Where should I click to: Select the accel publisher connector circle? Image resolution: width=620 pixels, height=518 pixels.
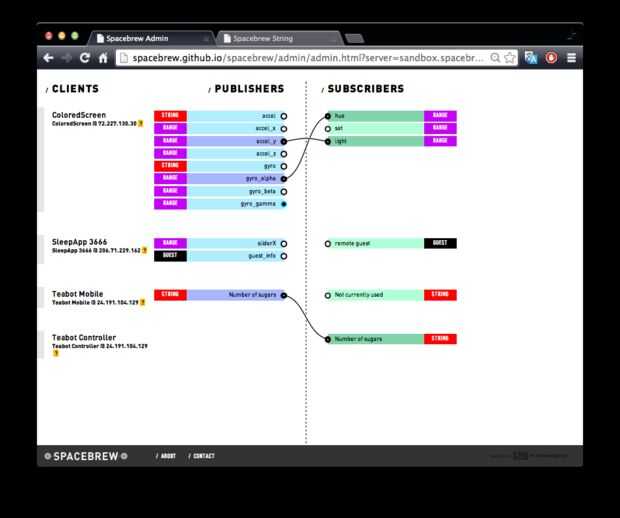coord(284,116)
